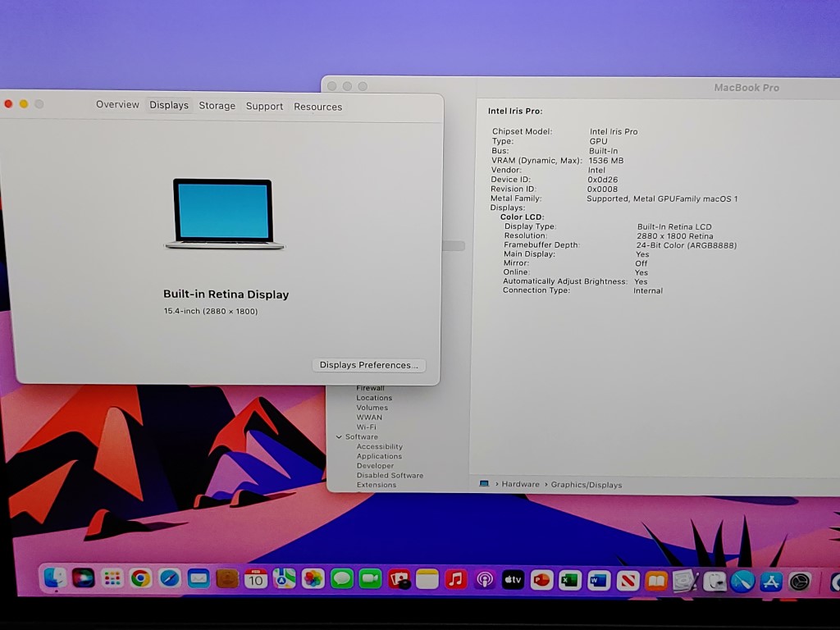Minimize the About This Mac window

click(24, 104)
